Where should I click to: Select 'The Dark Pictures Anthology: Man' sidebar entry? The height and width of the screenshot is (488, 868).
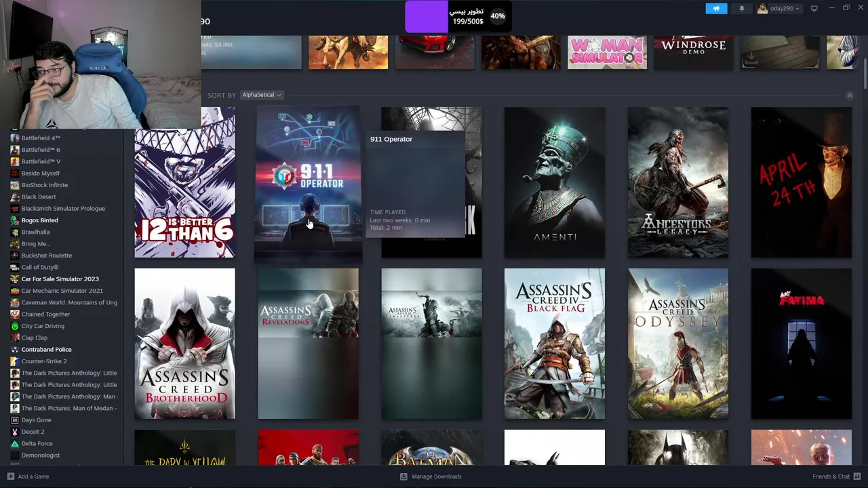64,396
